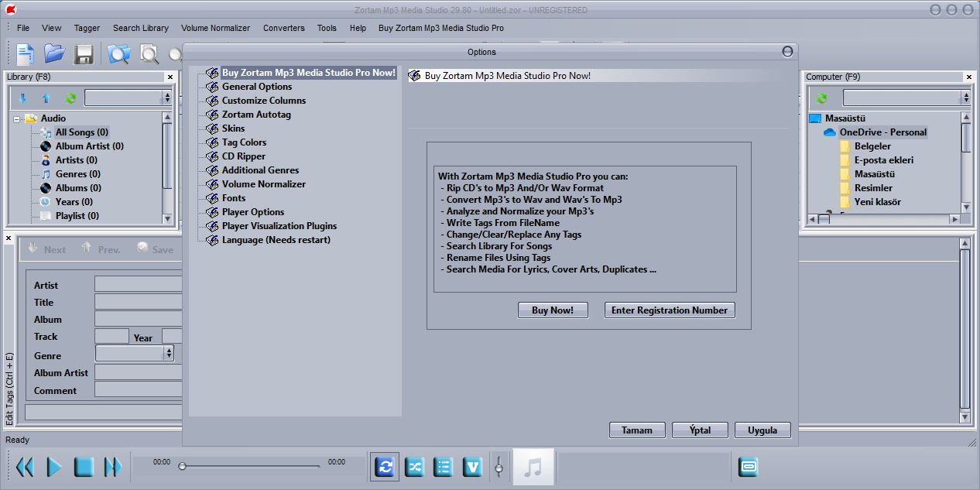Image resolution: width=980 pixels, height=490 pixels.
Task: Click Enter Registration Number button
Action: pyautogui.click(x=670, y=310)
